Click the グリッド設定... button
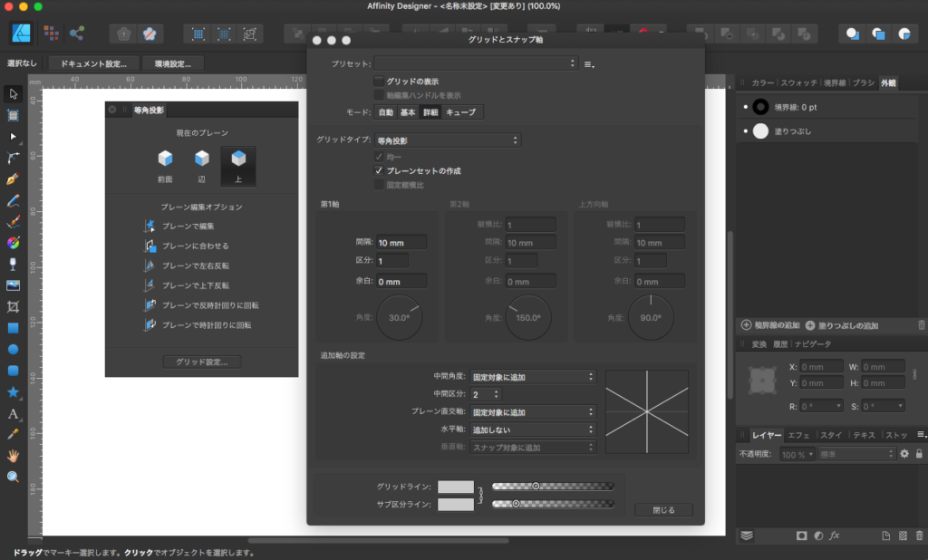 (201, 362)
